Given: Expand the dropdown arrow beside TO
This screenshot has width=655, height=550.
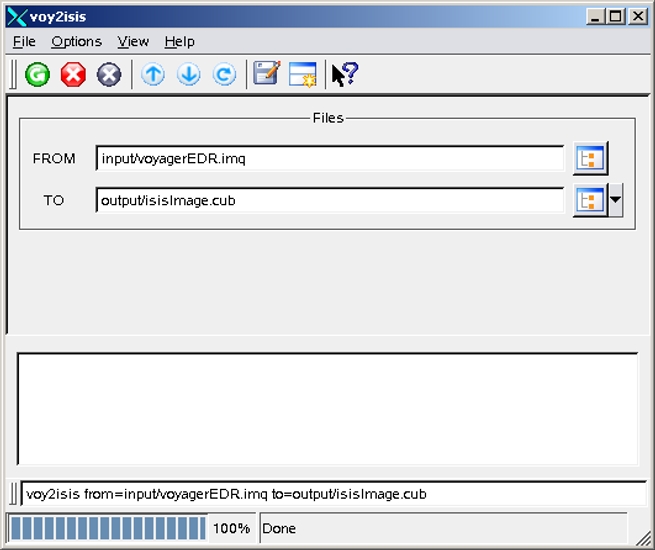Looking at the screenshot, I should [615, 200].
